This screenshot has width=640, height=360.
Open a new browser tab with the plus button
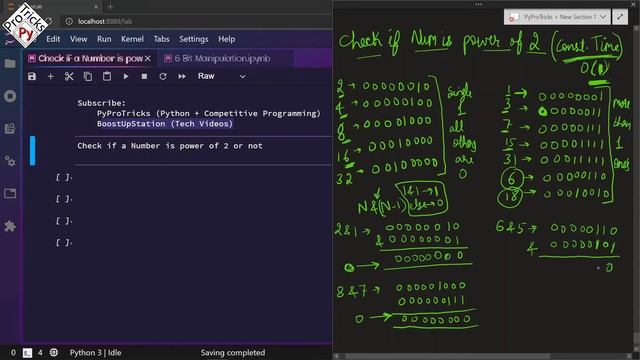coord(110,7)
